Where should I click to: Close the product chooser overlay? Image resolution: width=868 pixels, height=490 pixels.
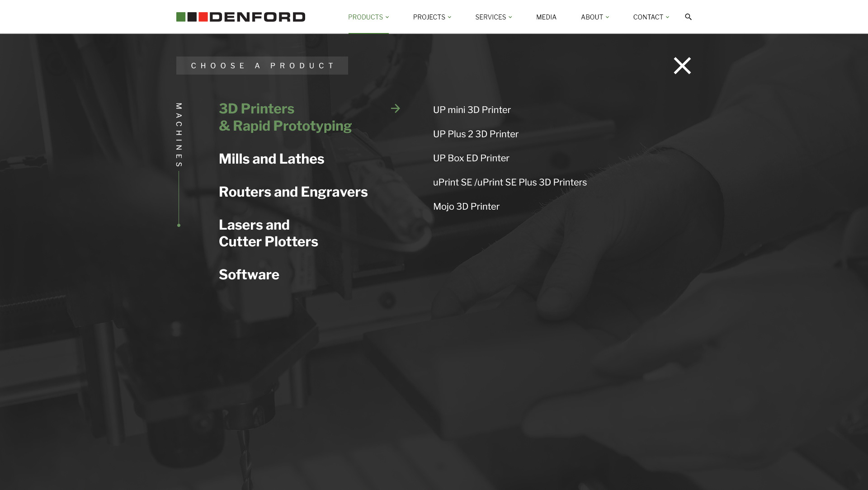click(682, 66)
